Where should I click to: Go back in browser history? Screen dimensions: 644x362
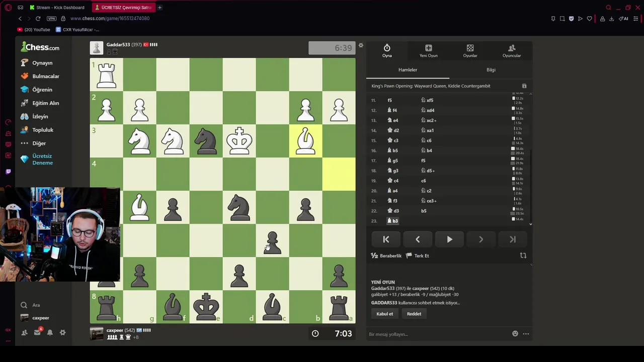click(x=20, y=19)
